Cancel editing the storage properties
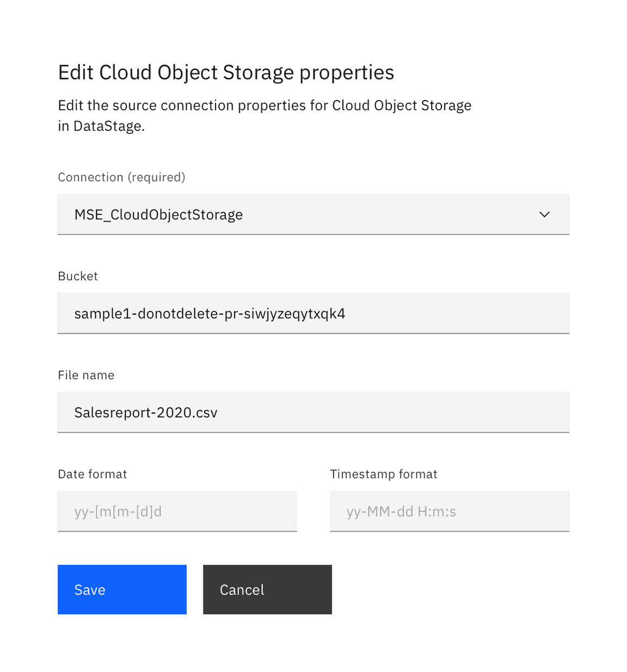 coord(267,590)
